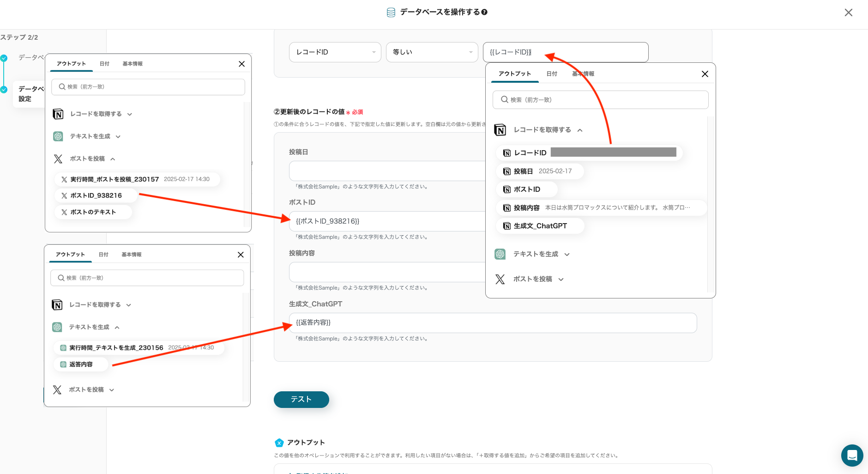Focus the search box in the lower-left panel
The height and width of the screenshot is (474, 868).
click(x=147, y=278)
